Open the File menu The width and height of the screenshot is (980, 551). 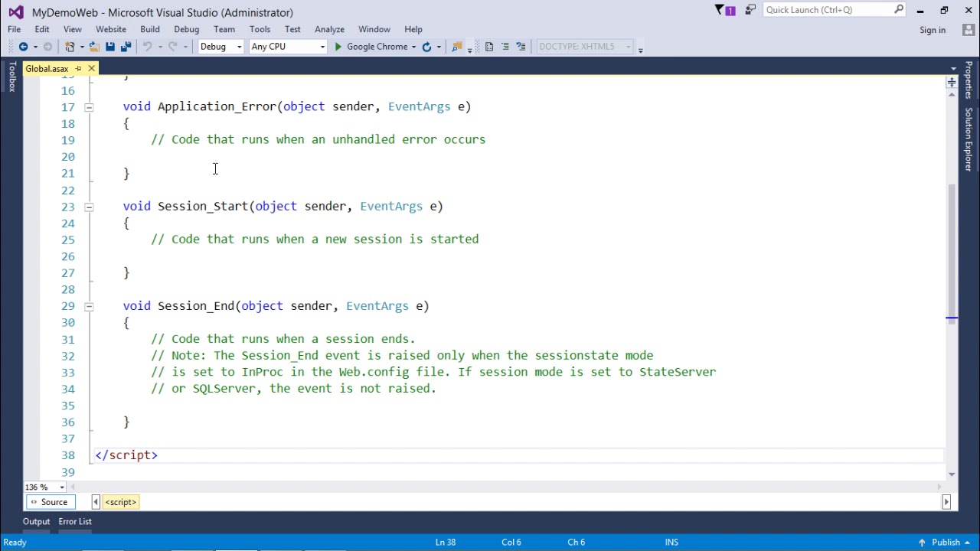14,29
